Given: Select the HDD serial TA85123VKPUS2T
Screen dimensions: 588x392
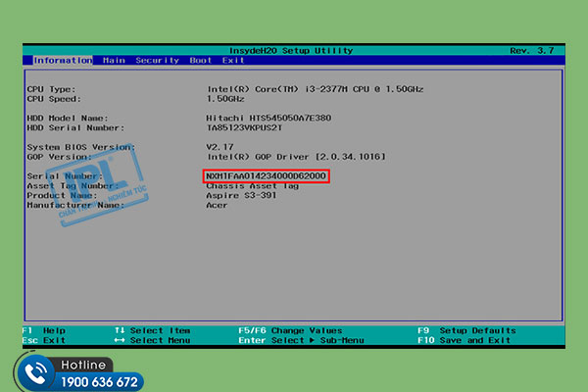Looking at the screenshot, I should pyautogui.click(x=244, y=128).
